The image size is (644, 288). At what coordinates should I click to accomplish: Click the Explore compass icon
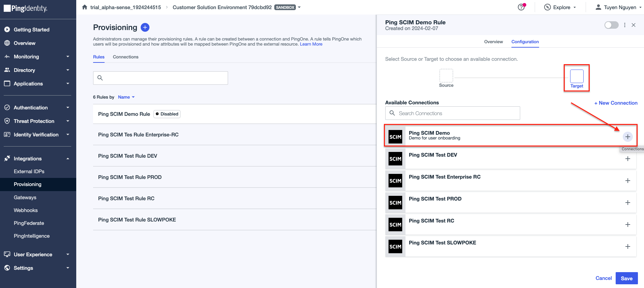(548, 7)
